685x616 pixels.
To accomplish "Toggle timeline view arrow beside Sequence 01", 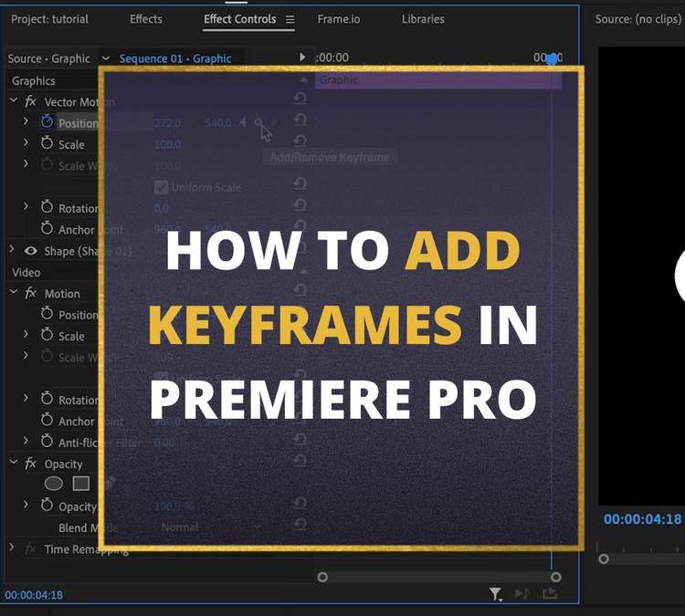I will click(x=302, y=57).
